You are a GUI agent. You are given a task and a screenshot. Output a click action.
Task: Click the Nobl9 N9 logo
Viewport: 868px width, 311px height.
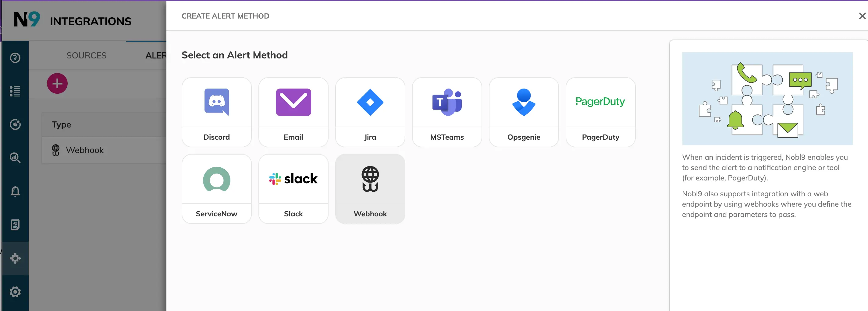(x=27, y=19)
